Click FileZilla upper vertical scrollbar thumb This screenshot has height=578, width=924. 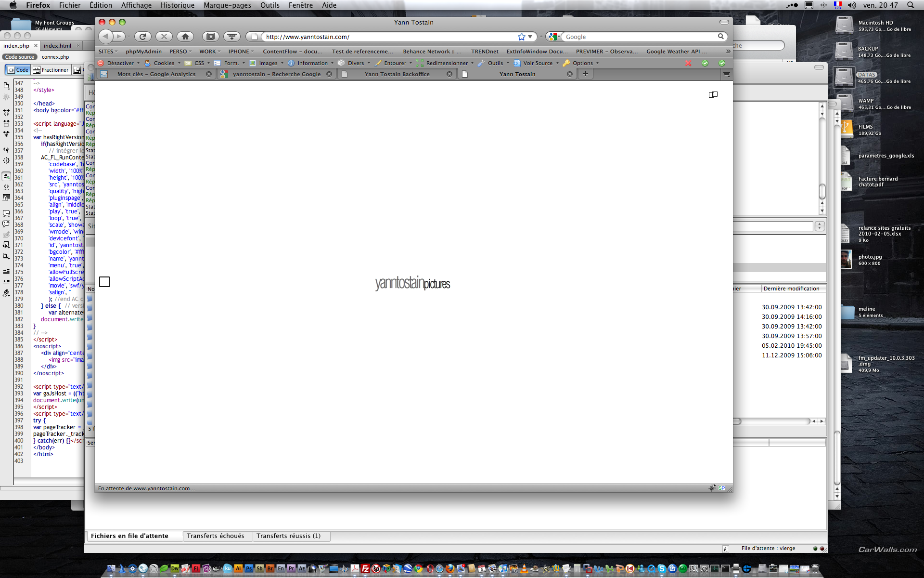(x=822, y=191)
